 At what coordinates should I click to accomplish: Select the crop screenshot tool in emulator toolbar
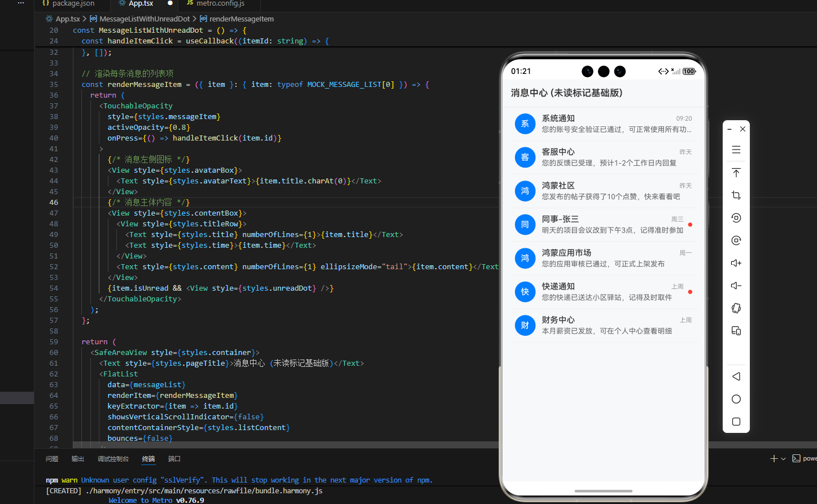(x=736, y=195)
